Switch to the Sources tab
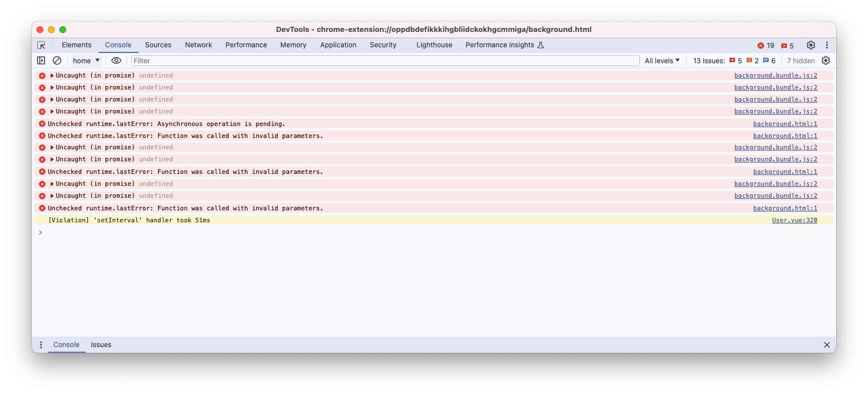Viewport: 868px width, 395px height. point(158,45)
